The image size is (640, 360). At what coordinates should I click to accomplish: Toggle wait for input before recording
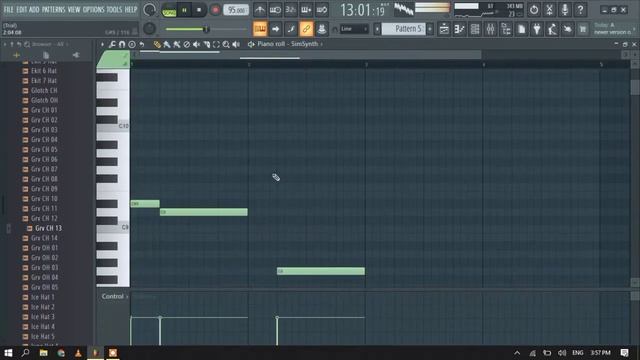pyautogui.click(x=275, y=9)
